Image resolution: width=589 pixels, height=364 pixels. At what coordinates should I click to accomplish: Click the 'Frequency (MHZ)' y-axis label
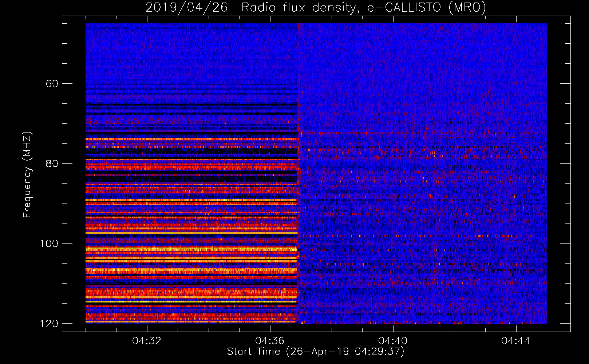[x=27, y=175]
